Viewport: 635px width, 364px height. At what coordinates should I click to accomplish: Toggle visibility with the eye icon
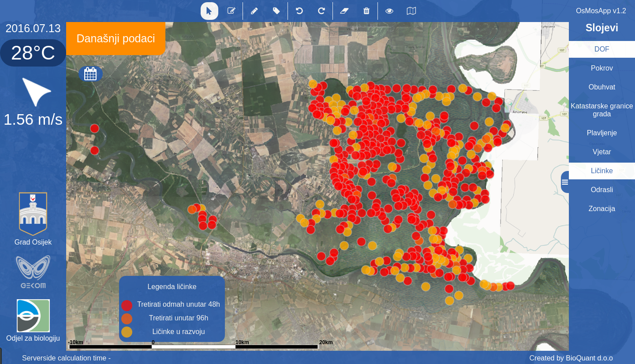[x=389, y=11]
